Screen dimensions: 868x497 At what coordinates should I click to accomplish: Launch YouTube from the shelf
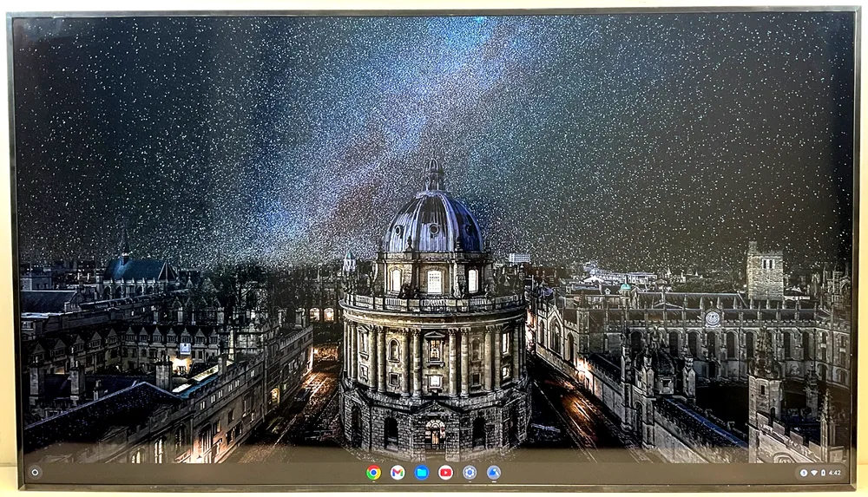445,472
